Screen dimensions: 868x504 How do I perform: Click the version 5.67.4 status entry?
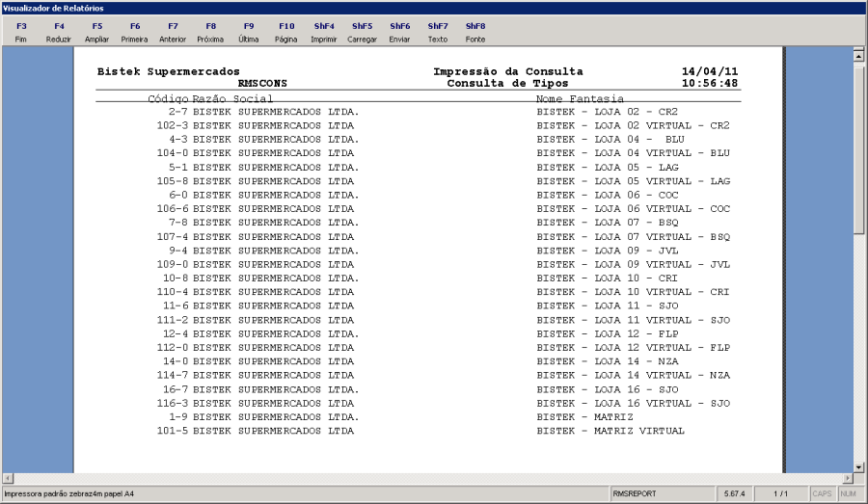point(735,493)
